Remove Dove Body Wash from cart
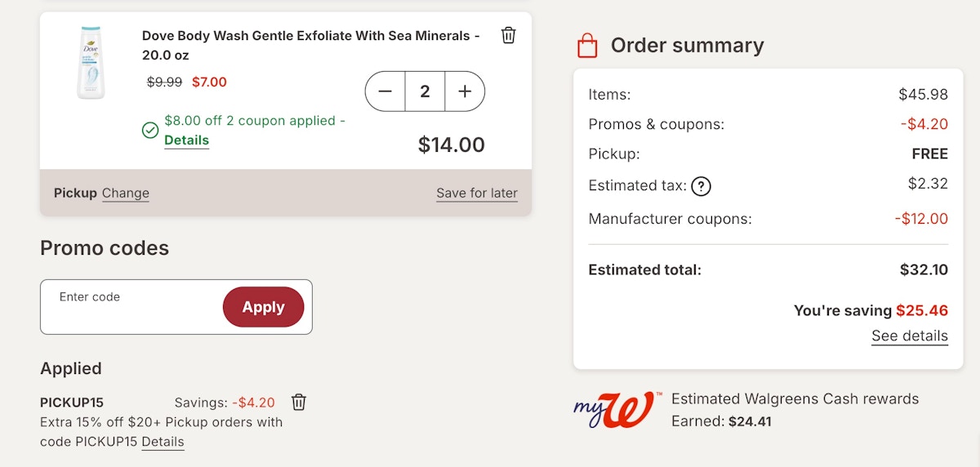 tap(508, 35)
